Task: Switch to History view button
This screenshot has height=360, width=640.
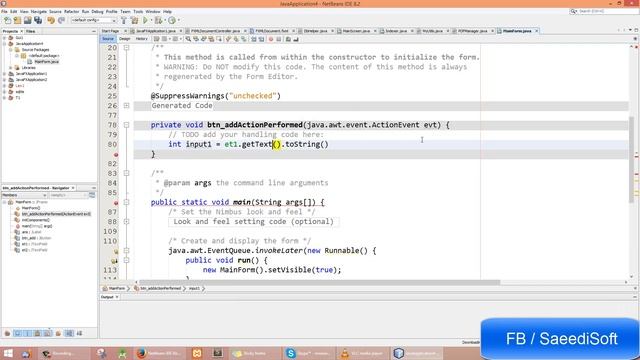Action: (142, 39)
